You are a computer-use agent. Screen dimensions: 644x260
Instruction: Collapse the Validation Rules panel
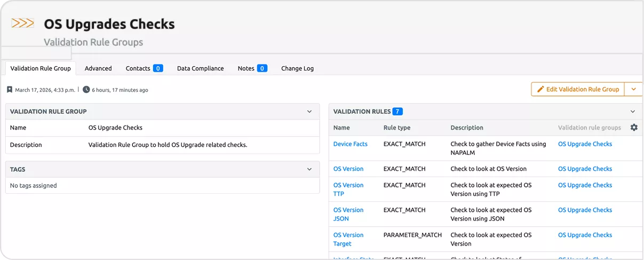(x=633, y=112)
